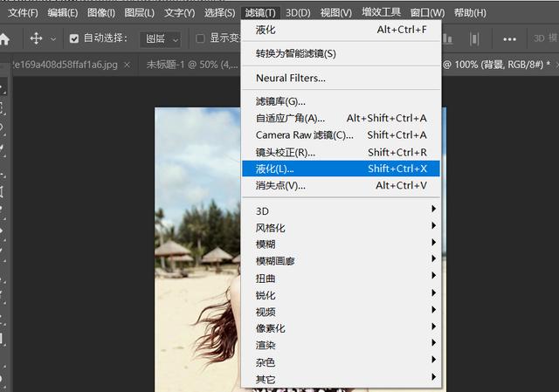
Task: Open the 图像(I) menu
Action: click(x=101, y=13)
